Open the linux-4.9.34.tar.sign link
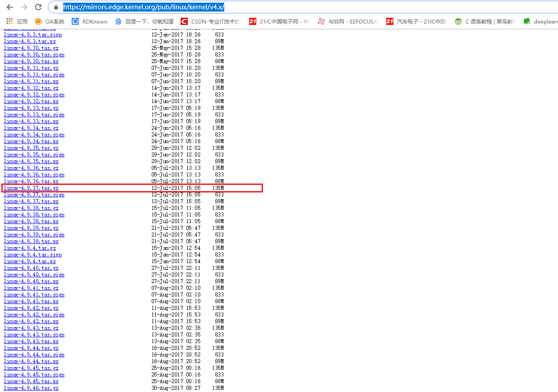 (x=34, y=135)
